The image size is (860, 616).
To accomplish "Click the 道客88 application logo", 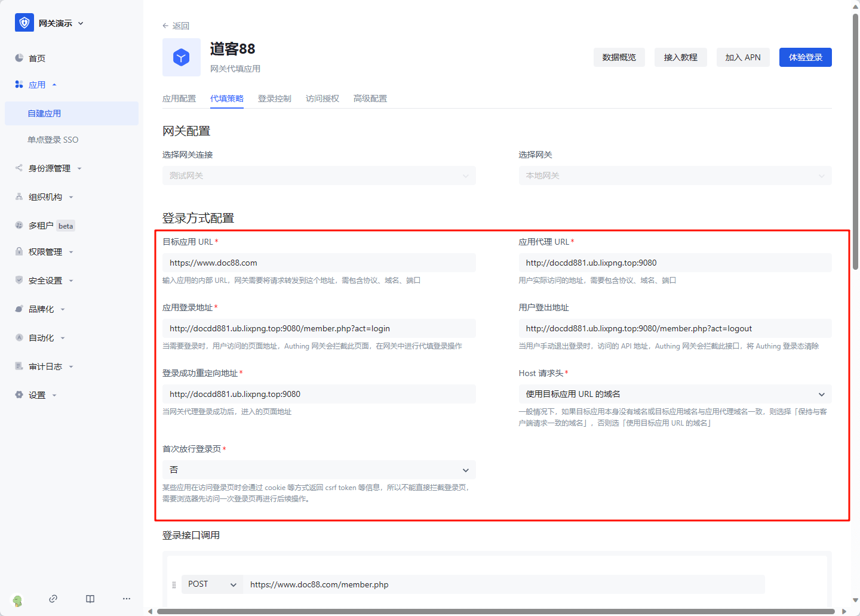I will pos(181,57).
